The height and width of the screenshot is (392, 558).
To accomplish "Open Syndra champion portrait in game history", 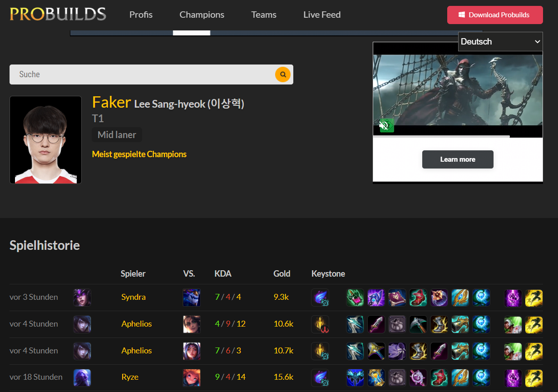I will click(x=82, y=298).
